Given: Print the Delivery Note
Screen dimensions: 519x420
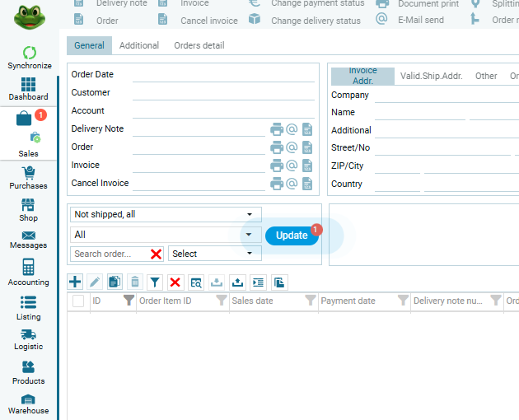Looking at the screenshot, I should point(277,128).
